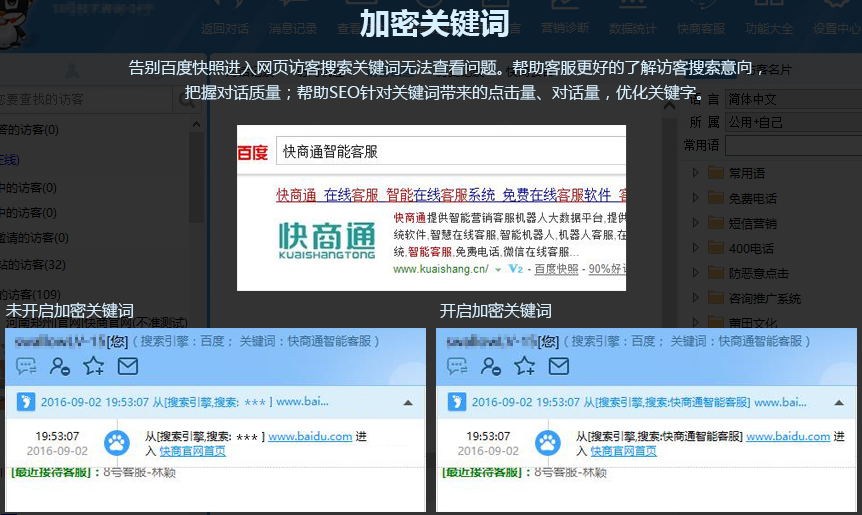
Task: Click the add-favorite star icon in the right visitor panel
Action: tap(524, 366)
